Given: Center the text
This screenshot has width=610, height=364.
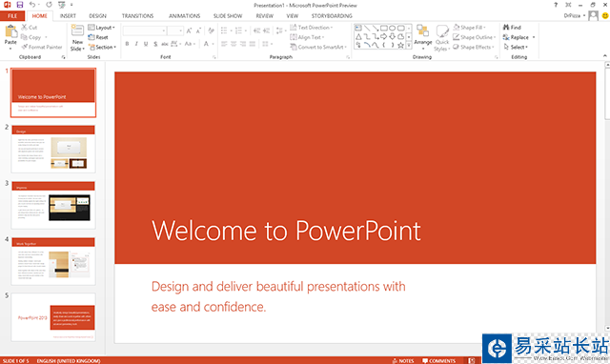Looking at the screenshot, I should [234, 44].
